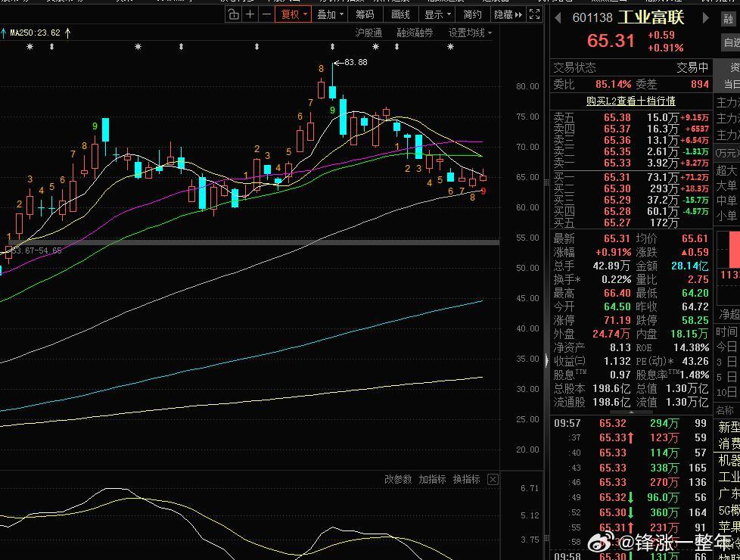Click the PE(动) 43.26 value

coord(695,361)
